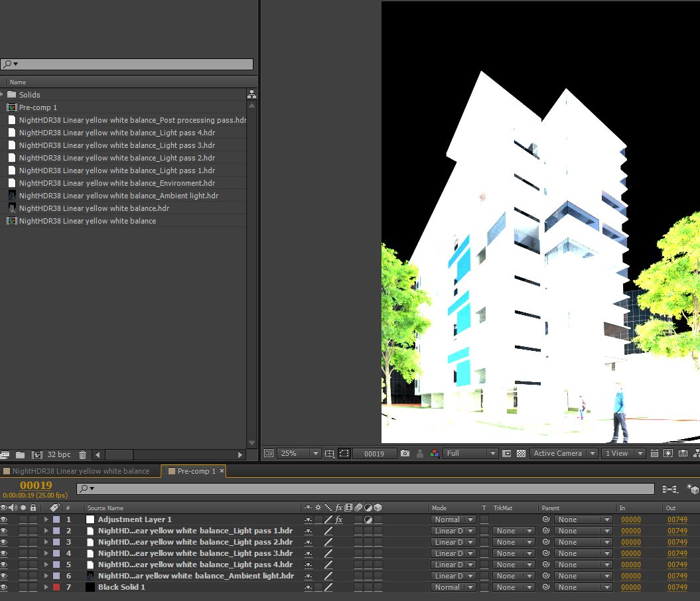This screenshot has width=700, height=601.
Task: Click the pick whip for Black Solid 1 parent
Action: pyautogui.click(x=546, y=587)
